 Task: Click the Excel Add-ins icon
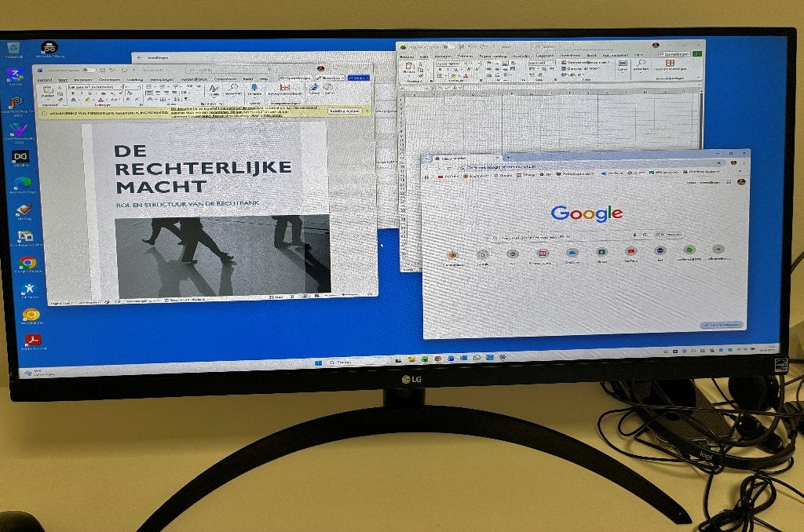(x=670, y=64)
